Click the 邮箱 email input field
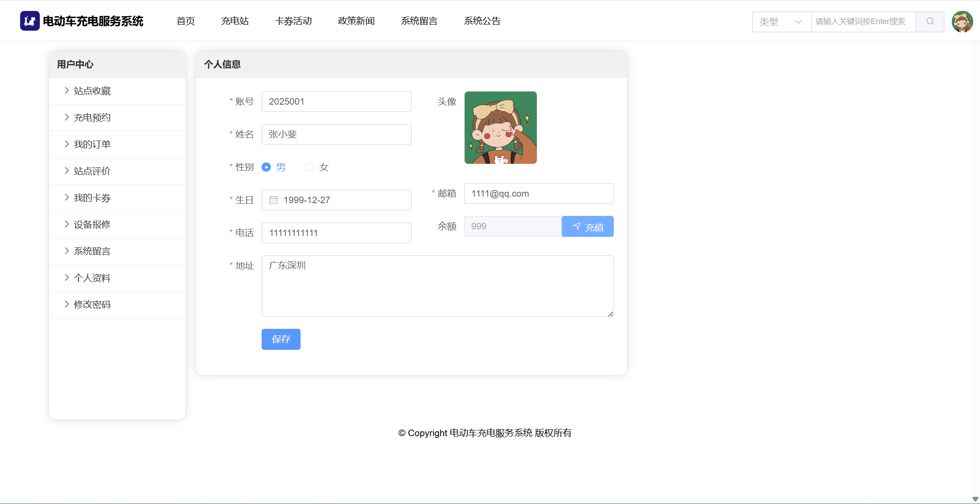The height and width of the screenshot is (504, 980). [539, 194]
